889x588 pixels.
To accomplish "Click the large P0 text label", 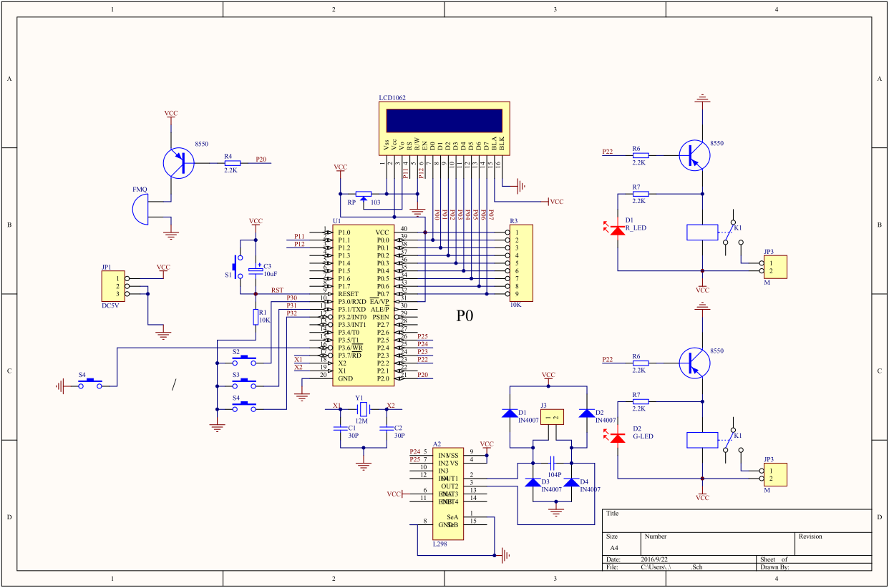I will [x=465, y=315].
